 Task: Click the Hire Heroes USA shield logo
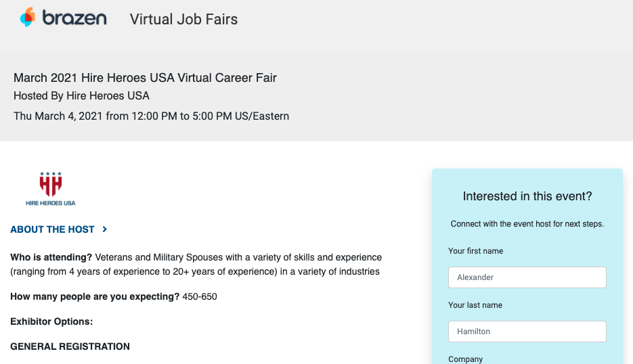pos(51,189)
